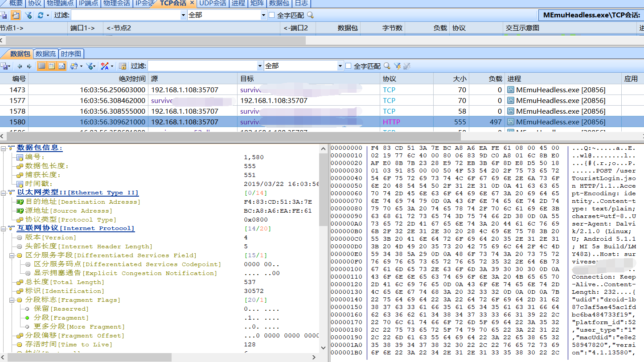Switch to the 物理端点 tab

60,3
